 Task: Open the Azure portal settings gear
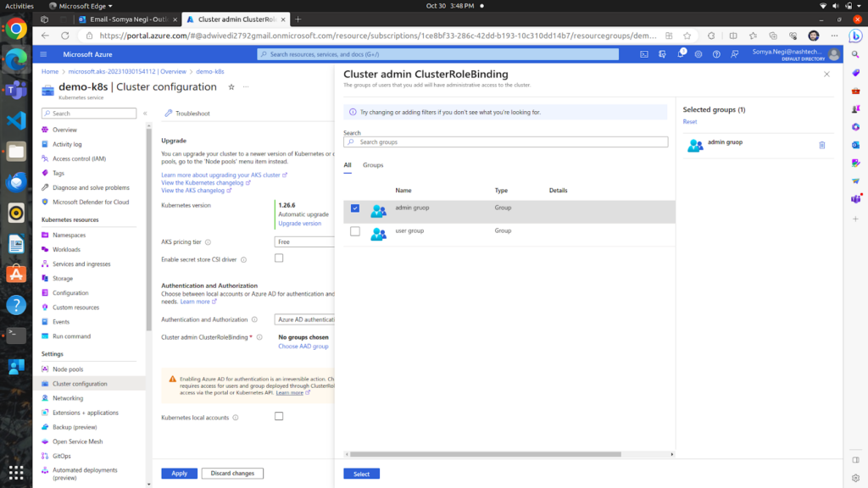pos(698,54)
